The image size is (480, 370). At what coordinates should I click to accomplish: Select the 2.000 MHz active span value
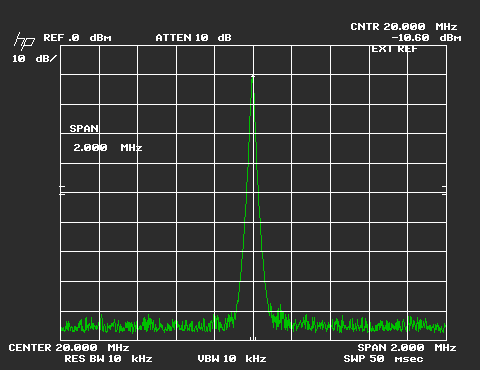point(108,147)
